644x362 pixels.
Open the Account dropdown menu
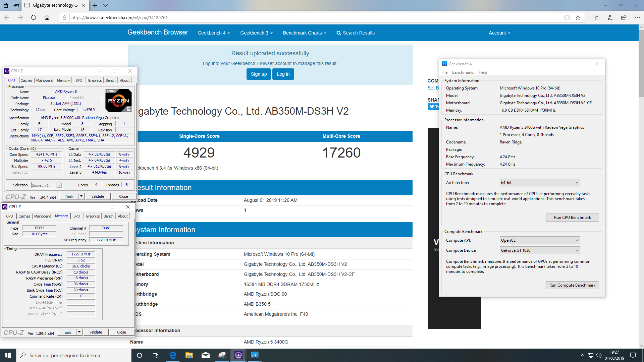(x=499, y=33)
